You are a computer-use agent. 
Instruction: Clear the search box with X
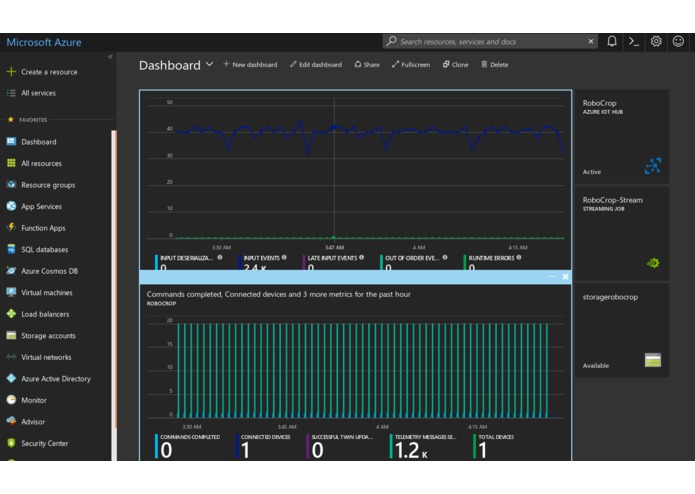(x=591, y=41)
